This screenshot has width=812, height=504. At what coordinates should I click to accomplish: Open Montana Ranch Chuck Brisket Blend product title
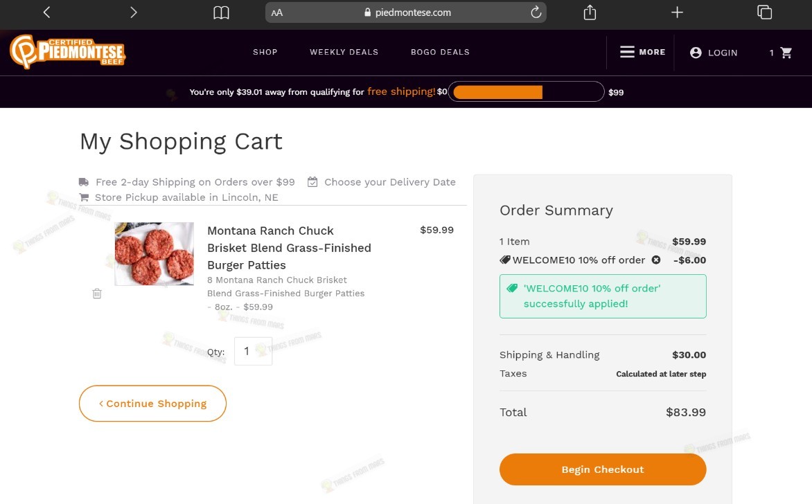point(289,247)
